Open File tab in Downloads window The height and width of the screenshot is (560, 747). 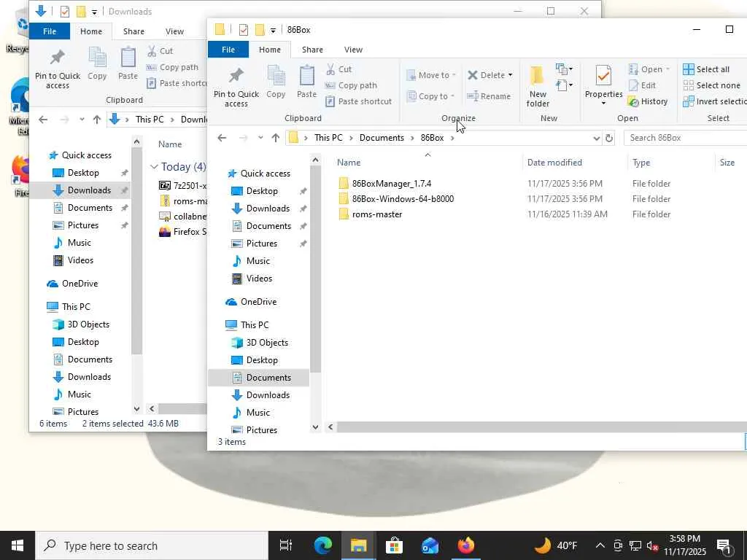tap(50, 31)
